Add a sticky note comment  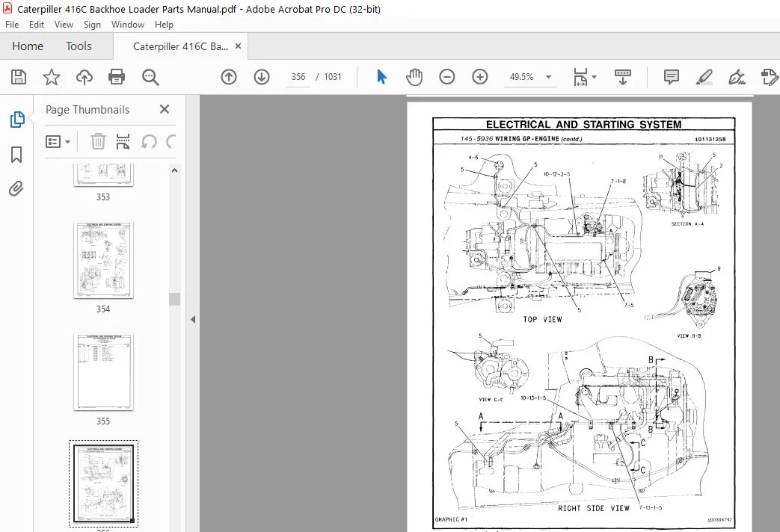click(671, 77)
